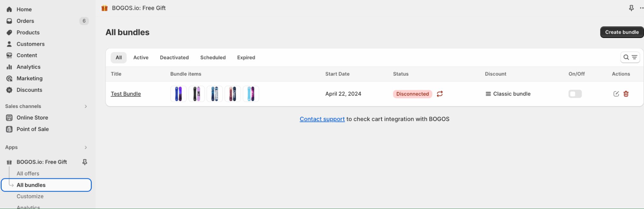Image resolution: width=644 pixels, height=209 pixels.
Task: Expand the Sales channels section
Action: [x=86, y=106]
